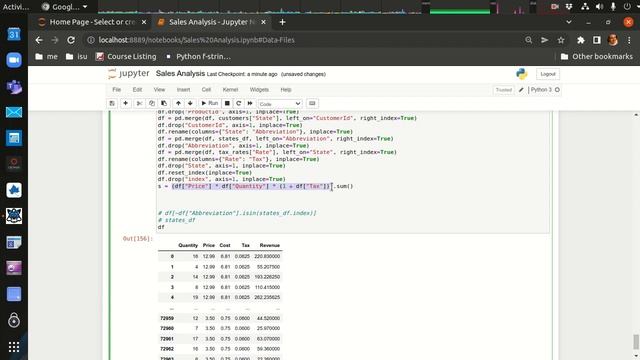Viewport: 640px width, 360px height.
Task: Open the tab search chevron
Action: [x=569, y=22]
